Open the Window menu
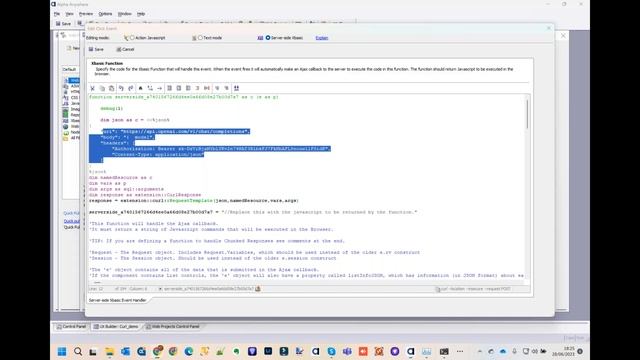 [x=124, y=14]
